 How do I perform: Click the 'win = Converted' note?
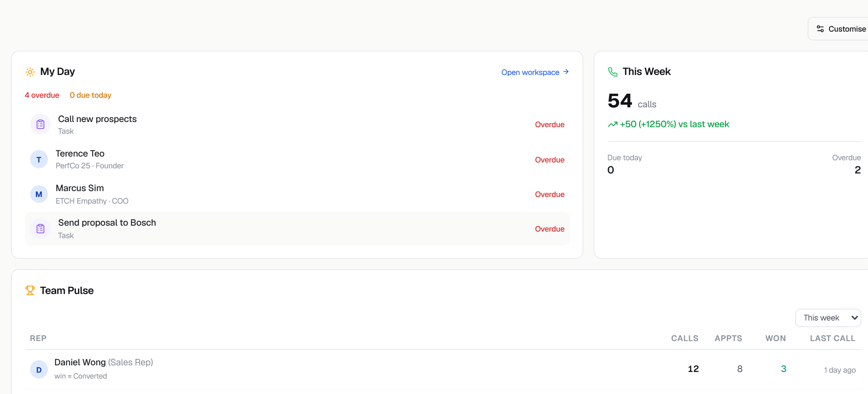pos(81,376)
